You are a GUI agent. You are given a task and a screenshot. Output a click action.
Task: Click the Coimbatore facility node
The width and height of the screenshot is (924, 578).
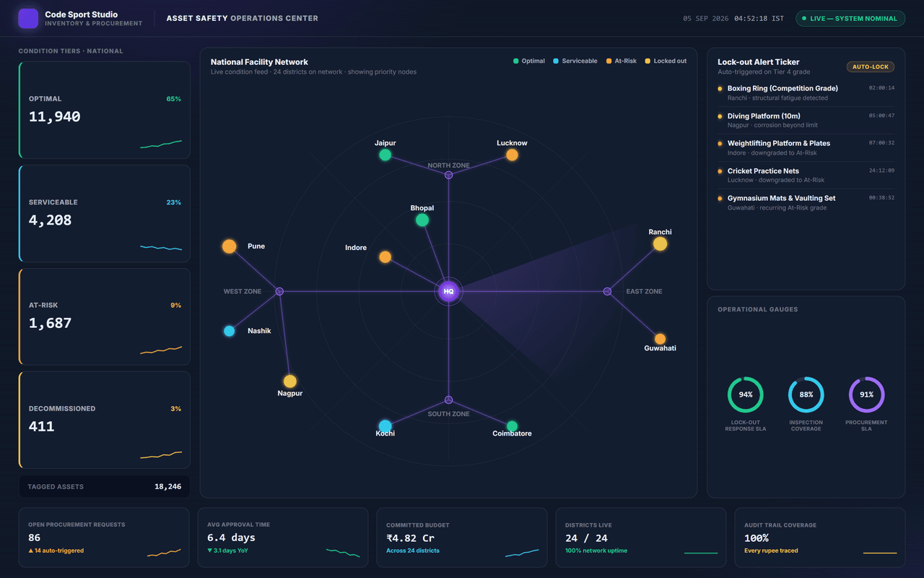tap(512, 426)
